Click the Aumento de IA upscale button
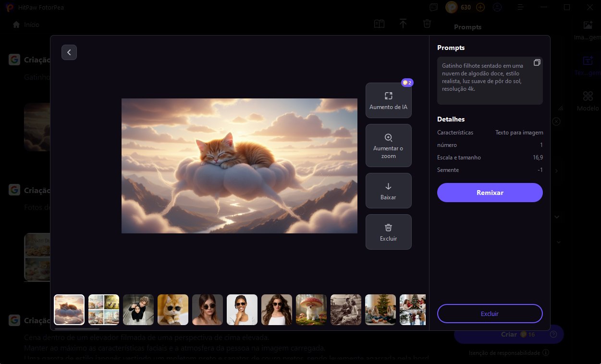 (x=388, y=100)
